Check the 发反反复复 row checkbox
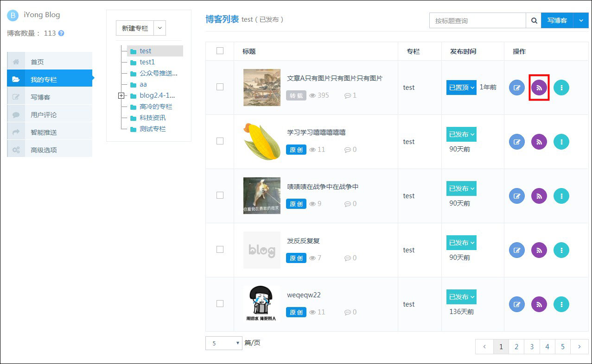Image resolution: width=592 pixels, height=364 pixels. 220,249
